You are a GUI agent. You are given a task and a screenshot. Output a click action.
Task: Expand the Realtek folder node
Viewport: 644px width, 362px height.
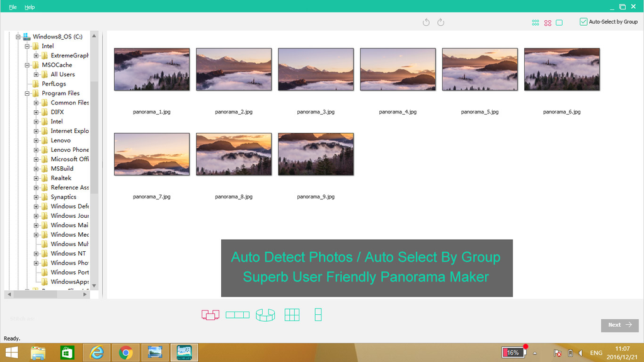tap(36, 178)
